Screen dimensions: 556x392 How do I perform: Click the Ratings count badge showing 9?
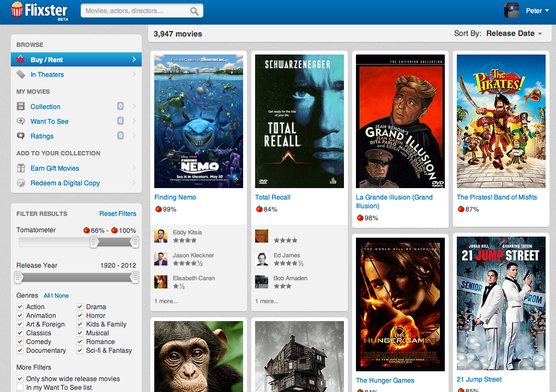click(120, 136)
